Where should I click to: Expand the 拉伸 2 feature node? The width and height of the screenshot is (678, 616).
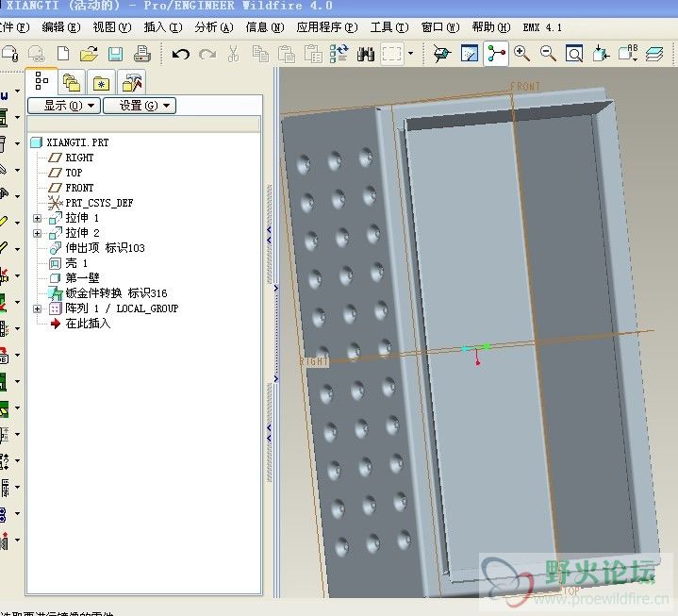click(37, 234)
